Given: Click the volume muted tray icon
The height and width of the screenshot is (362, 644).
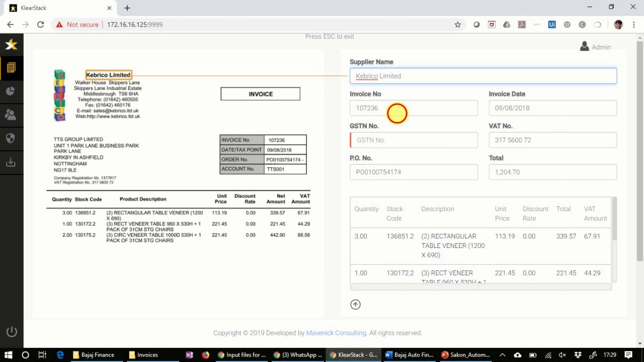Looking at the screenshot, I should [562, 355].
